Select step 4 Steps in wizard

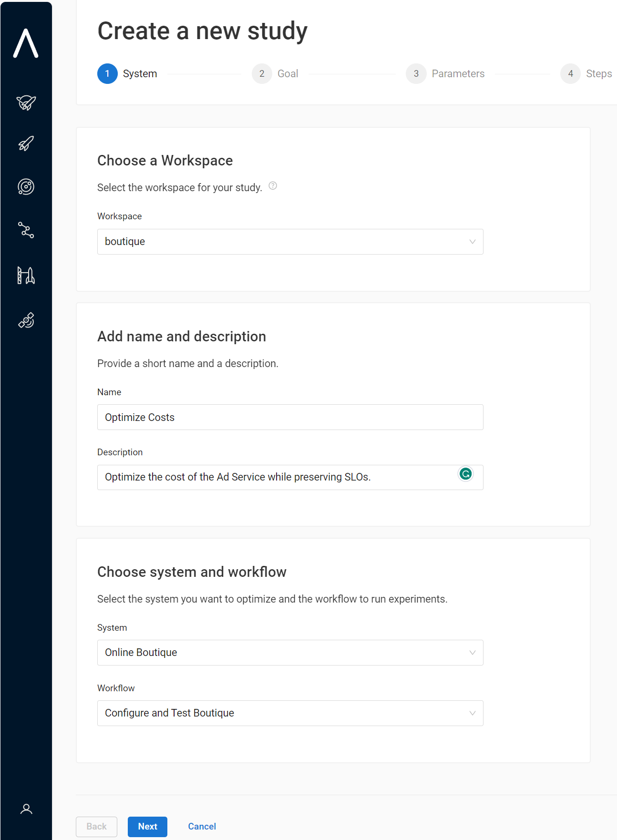pos(586,74)
